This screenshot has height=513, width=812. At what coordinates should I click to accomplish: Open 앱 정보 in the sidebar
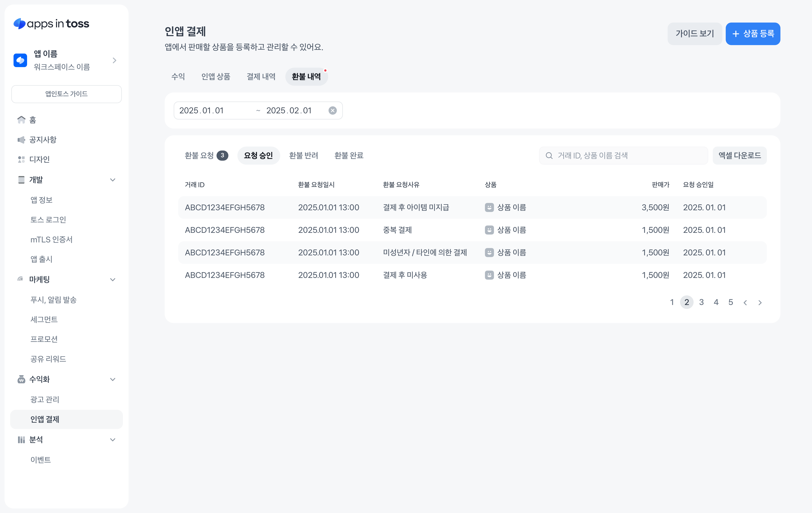point(41,200)
